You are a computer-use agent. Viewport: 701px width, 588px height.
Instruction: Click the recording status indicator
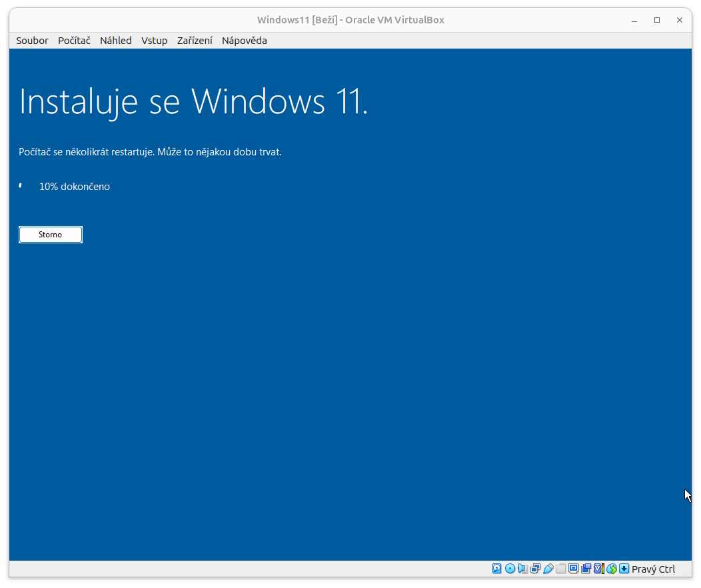(586, 568)
